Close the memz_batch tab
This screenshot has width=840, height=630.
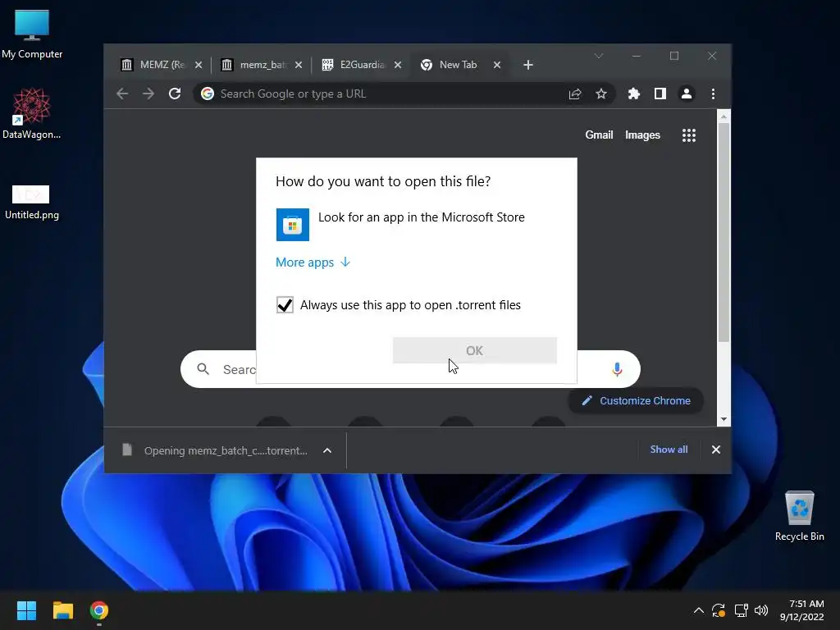pyautogui.click(x=299, y=65)
